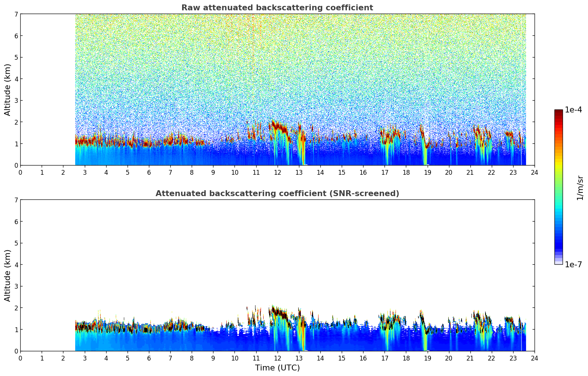Click hour 19 tick on bottom plot axis
This screenshot has height=376, width=588.
point(427,358)
